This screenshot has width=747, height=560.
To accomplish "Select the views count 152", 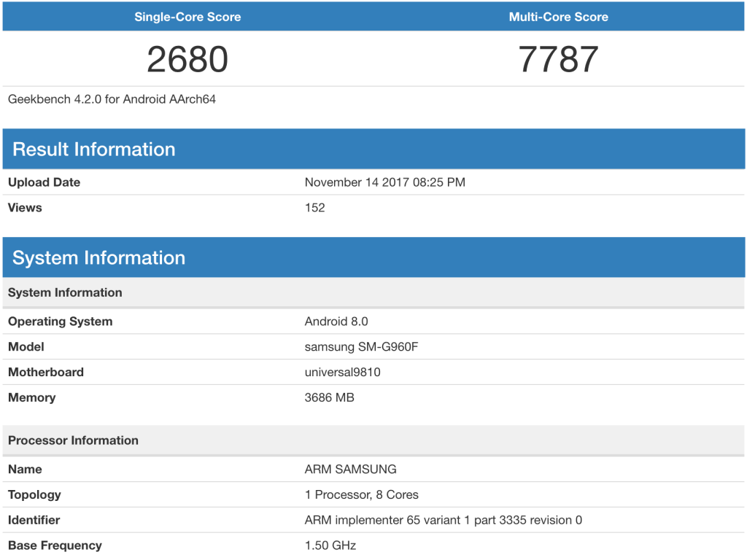I will tap(315, 208).
